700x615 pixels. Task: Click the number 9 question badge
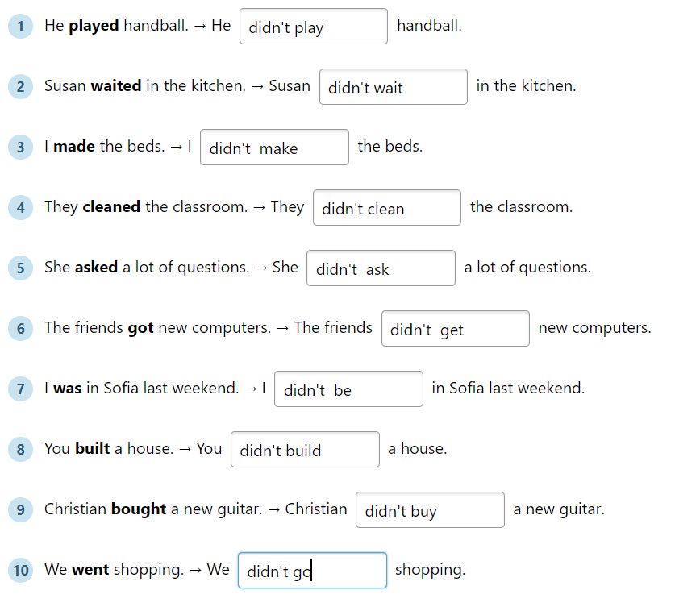click(x=20, y=509)
